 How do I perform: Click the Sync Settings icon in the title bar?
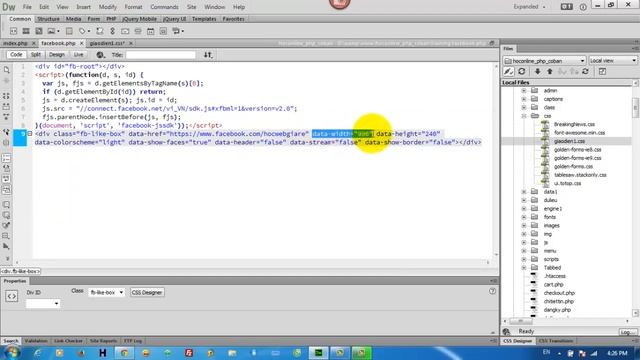[x=567, y=7]
